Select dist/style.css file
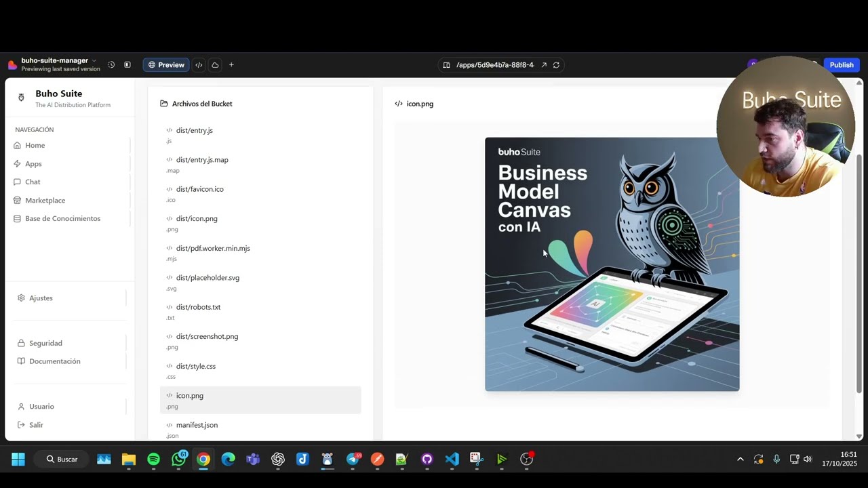868x488 pixels. point(260,371)
